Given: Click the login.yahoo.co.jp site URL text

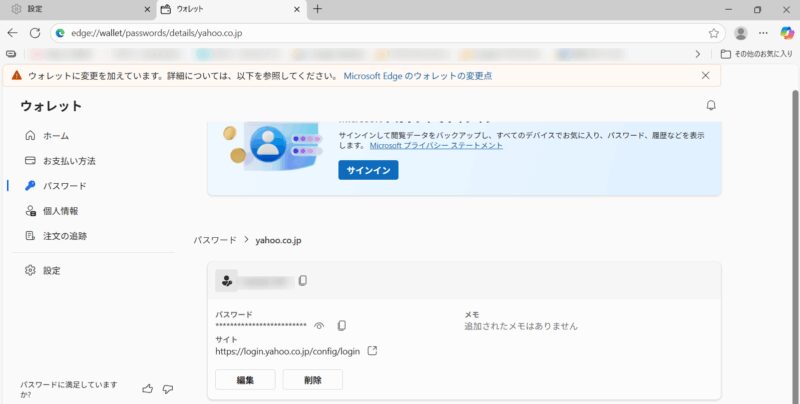Looking at the screenshot, I should click(287, 351).
